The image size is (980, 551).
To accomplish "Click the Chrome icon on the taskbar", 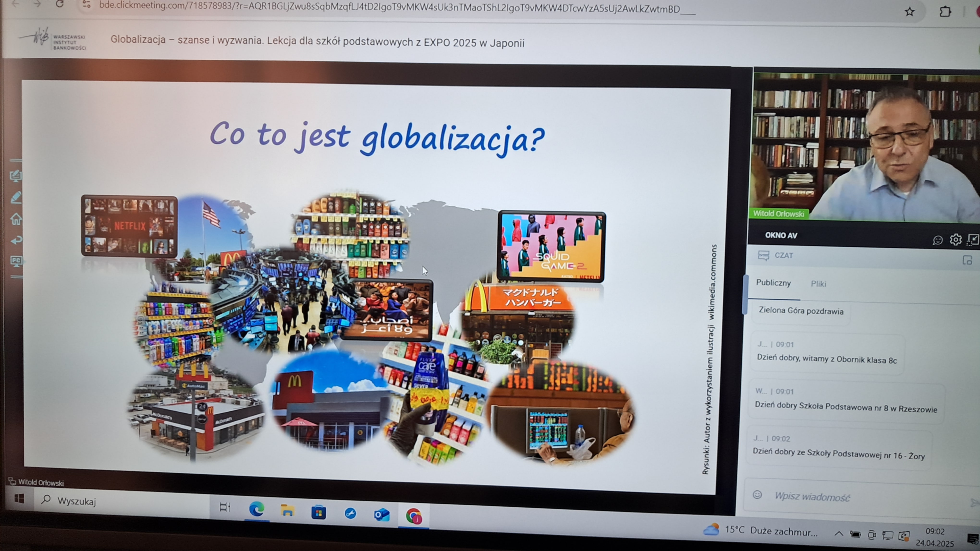I will point(414,516).
